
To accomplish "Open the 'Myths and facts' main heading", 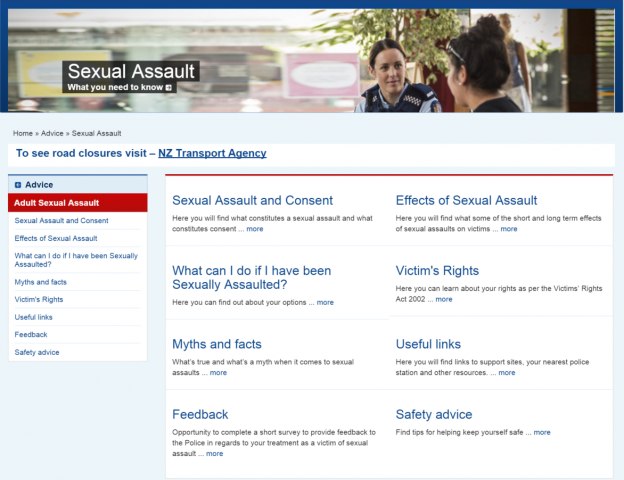I will pos(217,344).
